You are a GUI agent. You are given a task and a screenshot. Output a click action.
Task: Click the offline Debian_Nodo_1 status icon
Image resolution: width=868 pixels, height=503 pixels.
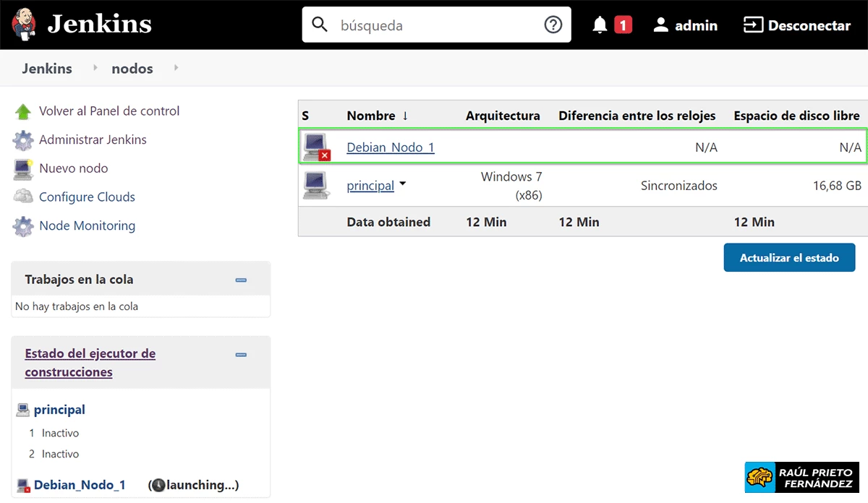click(x=316, y=147)
